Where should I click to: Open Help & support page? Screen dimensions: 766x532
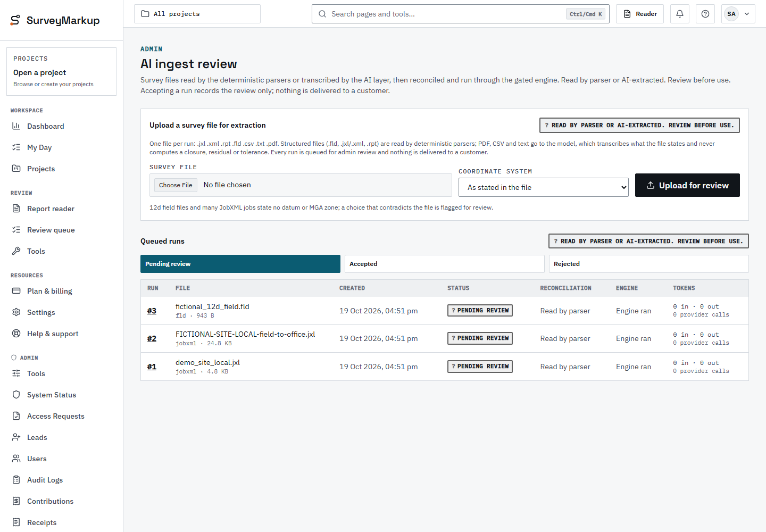(x=61, y=334)
